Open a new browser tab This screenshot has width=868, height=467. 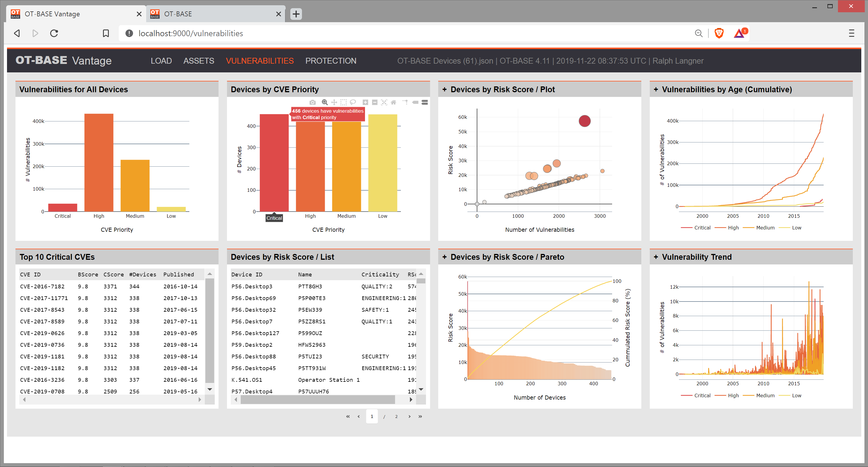(x=296, y=14)
